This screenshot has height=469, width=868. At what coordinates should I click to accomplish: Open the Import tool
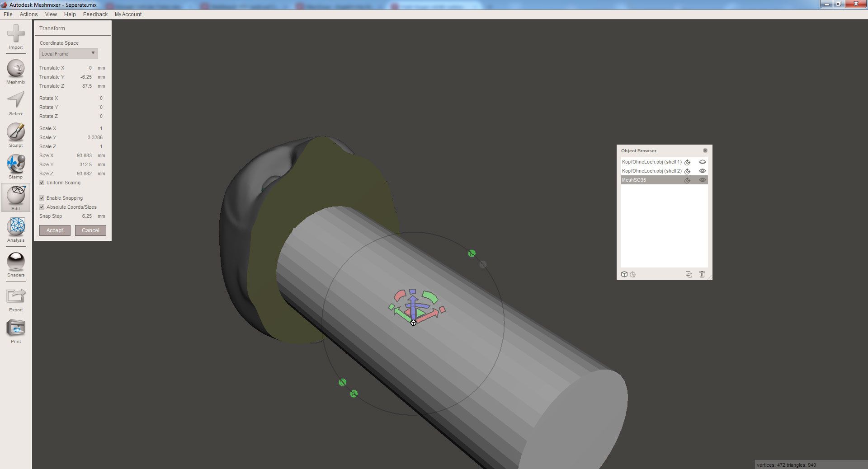pos(16,37)
